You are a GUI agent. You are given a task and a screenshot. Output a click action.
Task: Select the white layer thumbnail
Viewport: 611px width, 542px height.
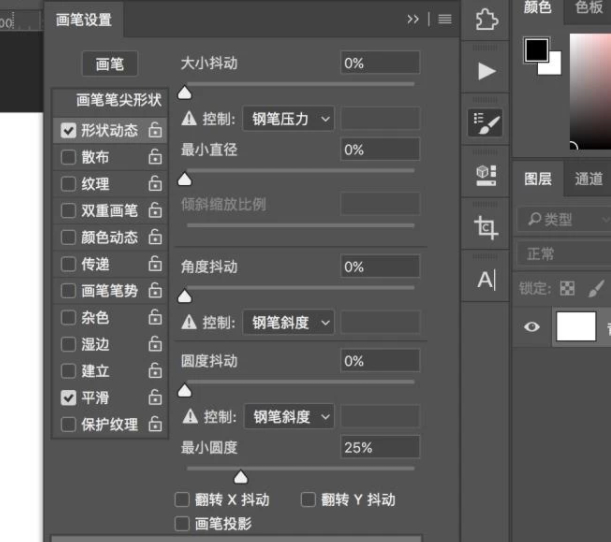tap(576, 327)
